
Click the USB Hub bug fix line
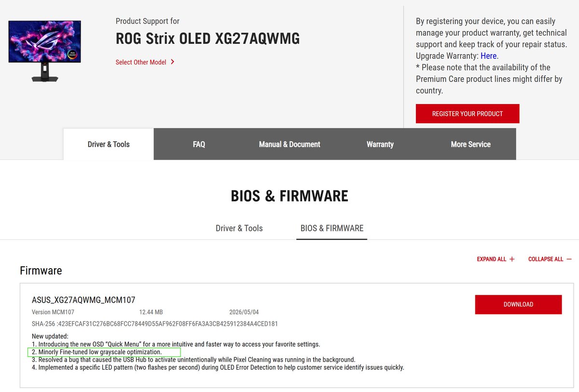click(x=193, y=360)
